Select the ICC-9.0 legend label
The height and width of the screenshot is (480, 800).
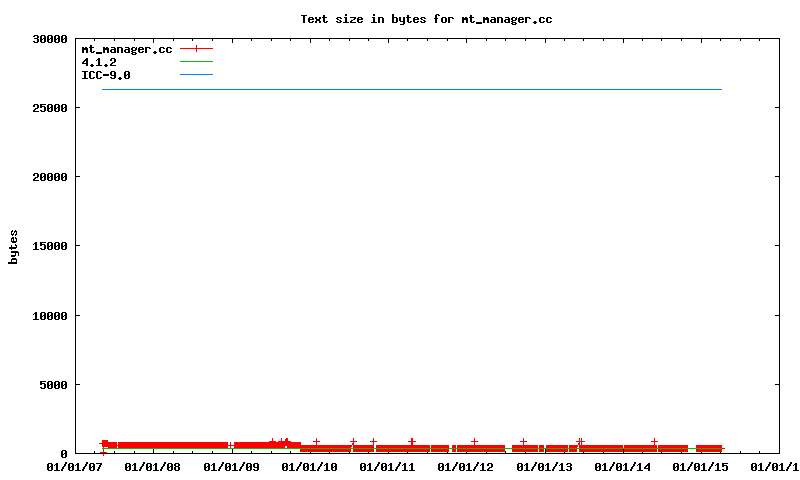click(x=106, y=75)
